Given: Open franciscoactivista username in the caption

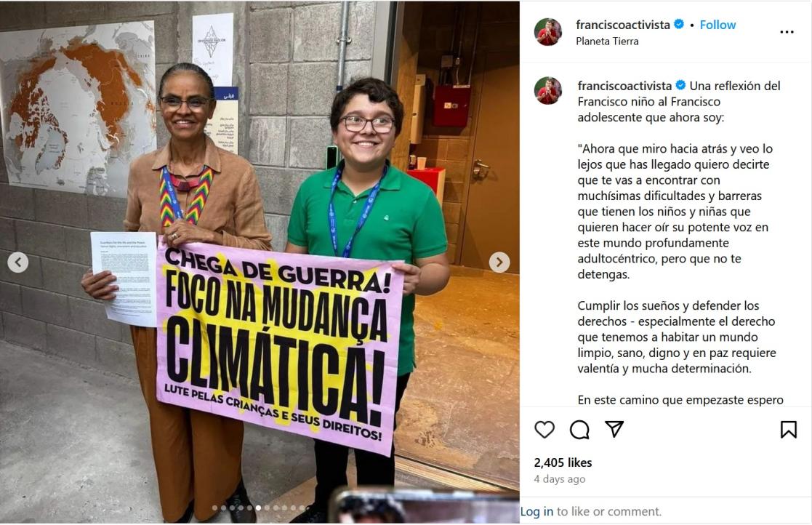Looking at the screenshot, I should point(624,85).
